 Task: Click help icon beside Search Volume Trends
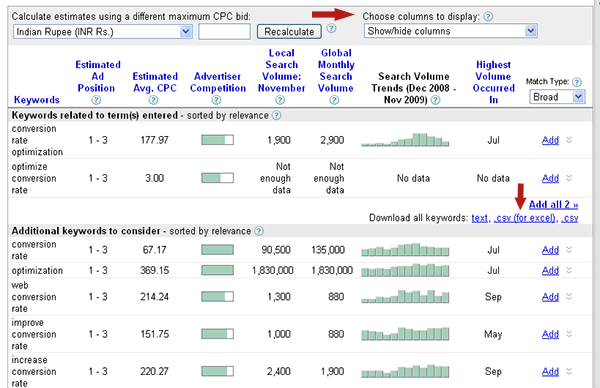(435, 100)
